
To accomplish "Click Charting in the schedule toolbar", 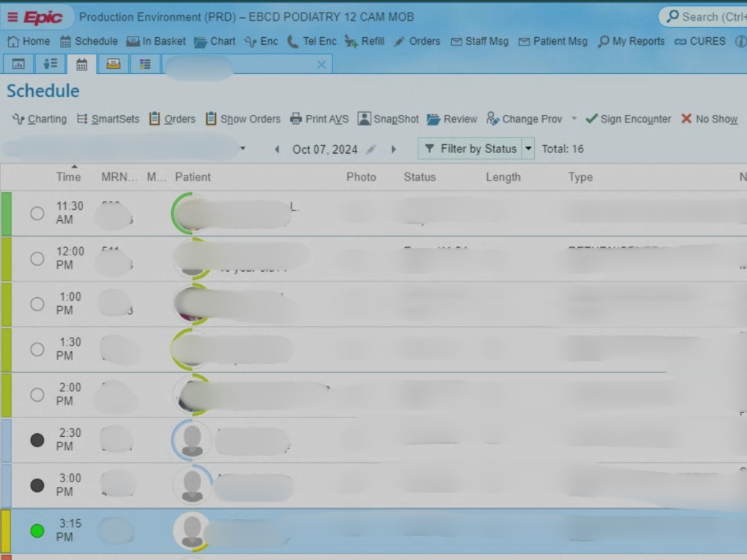I will click(x=40, y=119).
